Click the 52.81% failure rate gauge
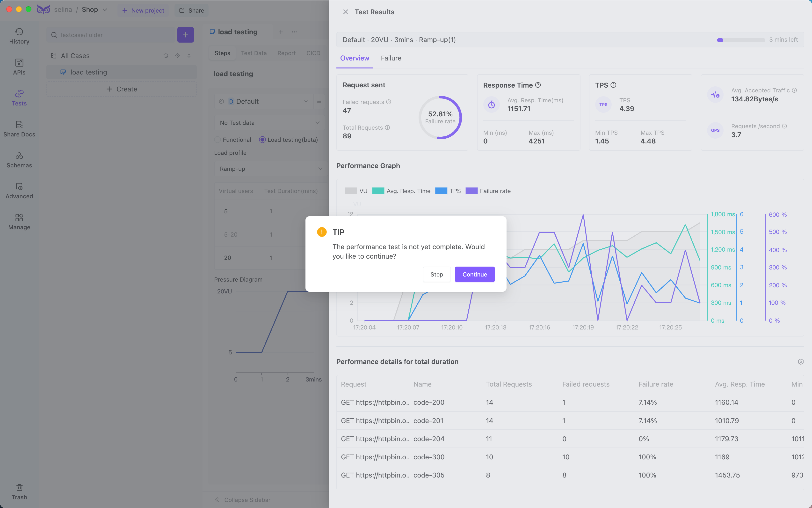This screenshot has height=508, width=812. [x=440, y=118]
